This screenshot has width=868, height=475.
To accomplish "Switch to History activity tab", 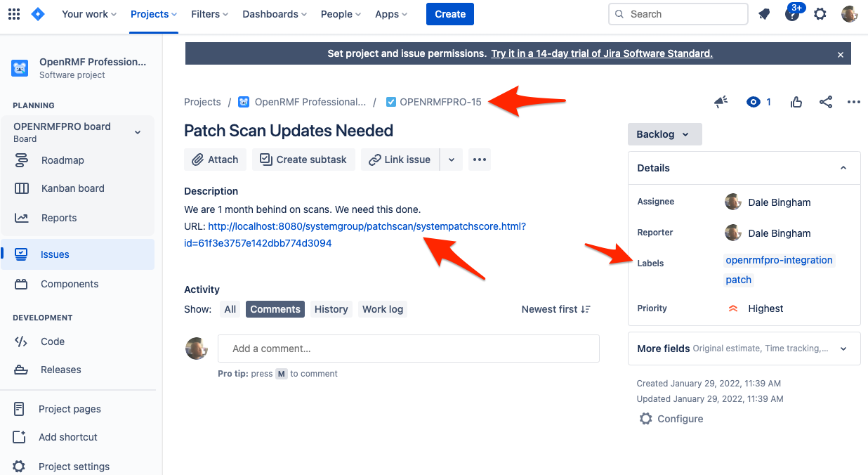I will (x=331, y=309).
